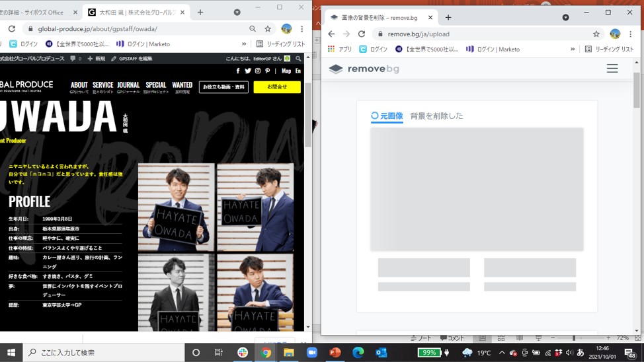Switch site language with En link
The width and height of the screenshot is (644, 362).
coord(298,71)
